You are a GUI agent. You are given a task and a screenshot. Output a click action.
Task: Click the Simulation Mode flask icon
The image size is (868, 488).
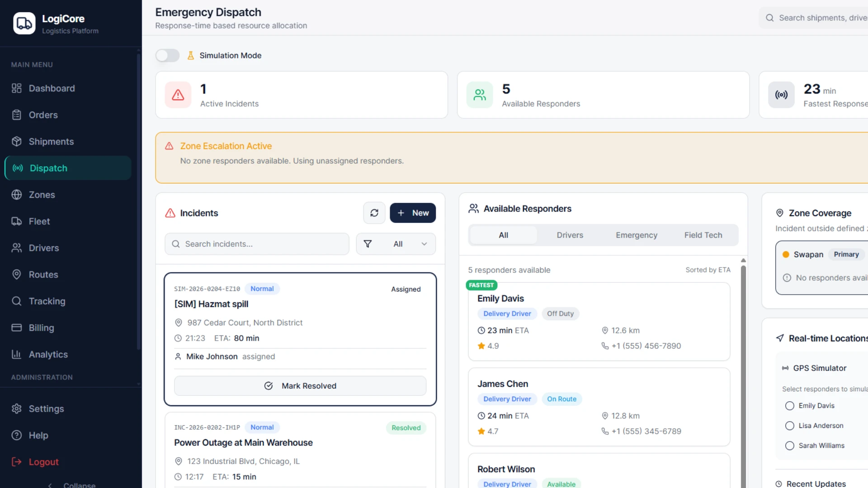pyautogui.click(x=191, y=56)
